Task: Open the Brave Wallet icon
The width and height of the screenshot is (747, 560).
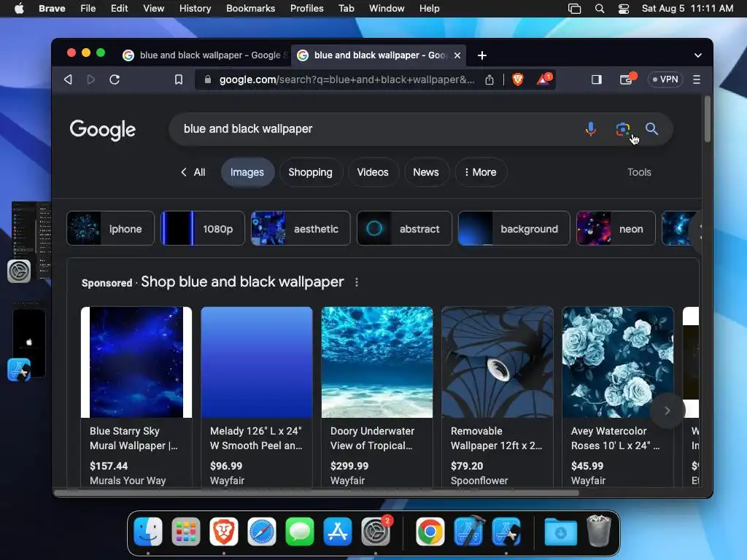Action: click(627, 79)
